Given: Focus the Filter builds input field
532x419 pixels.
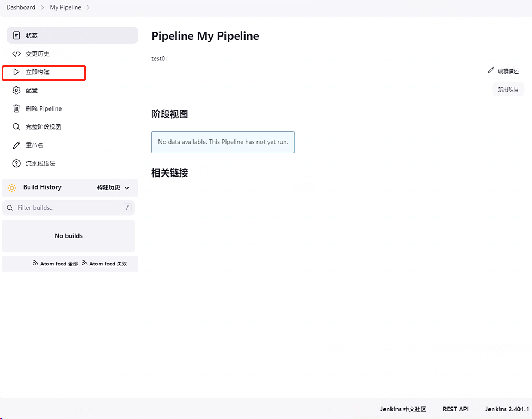Looking at the screenshot, I should point(69,208).
